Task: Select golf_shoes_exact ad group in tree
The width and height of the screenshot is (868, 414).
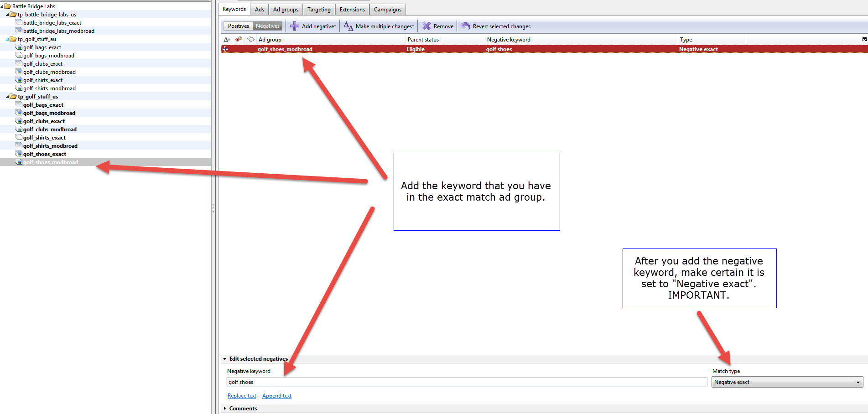Action: click(x=45, y=154)
